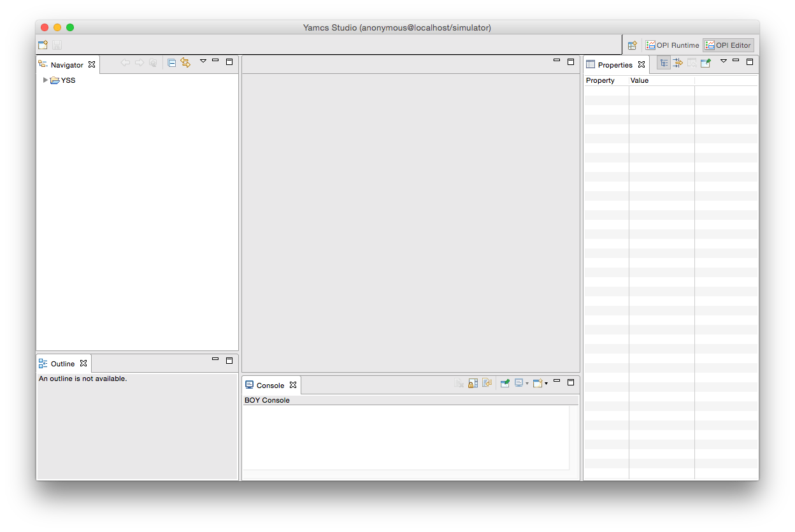Image resolution: width=795 pixels, height=532 pixels.
Task: Enable Scroll Lock in the Console toolbar
Action: 473,383
